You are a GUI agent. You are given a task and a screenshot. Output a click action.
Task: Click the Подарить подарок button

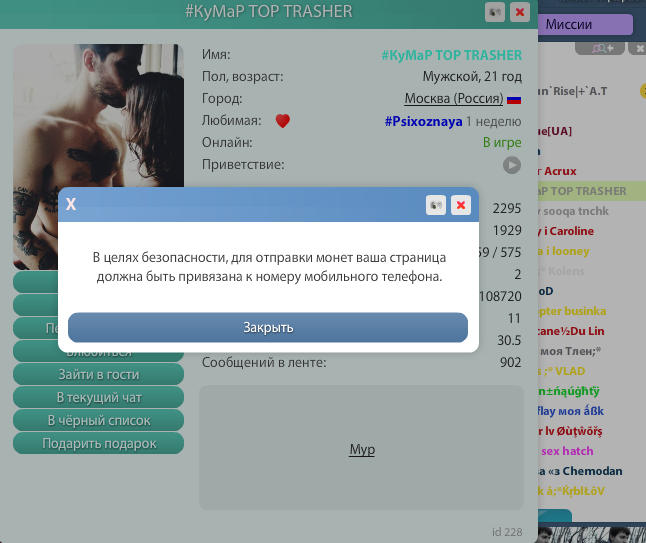(x=98, y=444)
